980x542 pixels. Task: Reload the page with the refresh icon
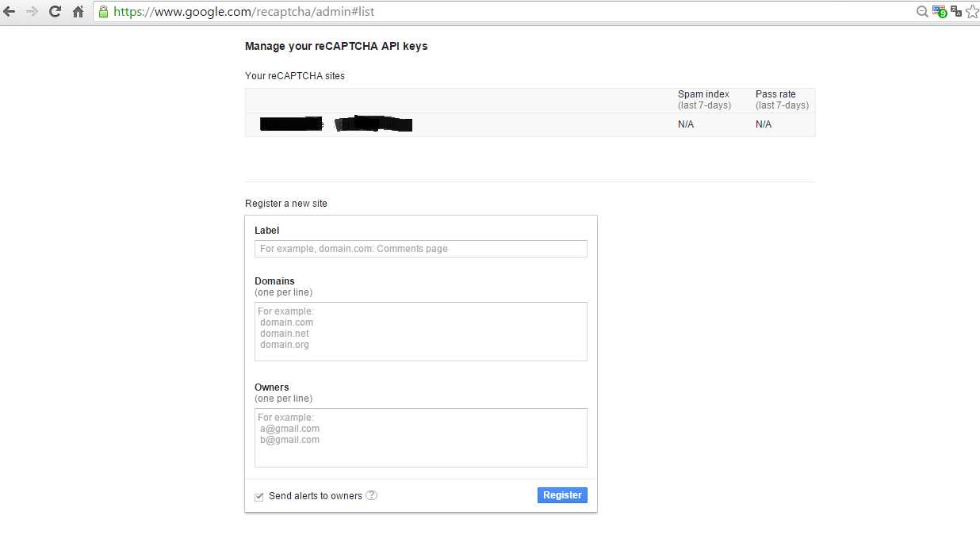click(56, 12)
